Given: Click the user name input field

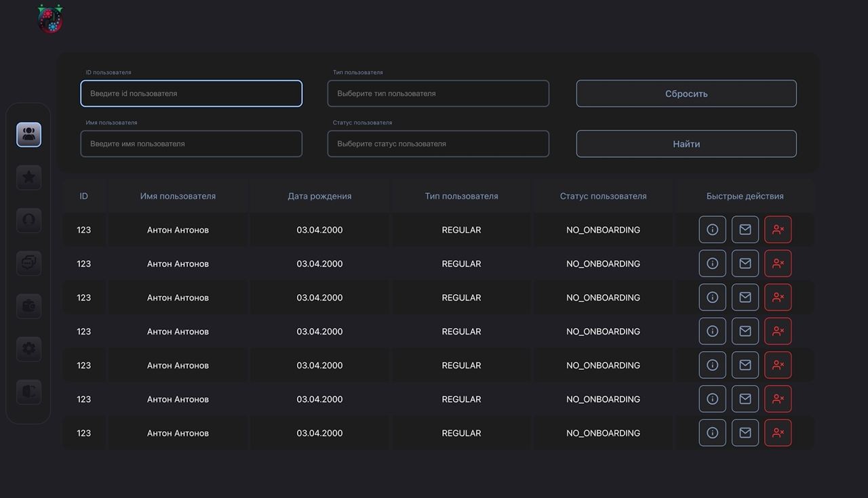Looking at the screenshot, I should pos(191,144).
